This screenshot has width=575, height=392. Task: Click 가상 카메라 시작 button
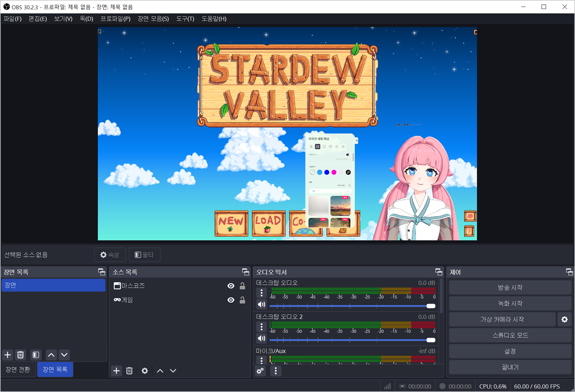point(502,319)
